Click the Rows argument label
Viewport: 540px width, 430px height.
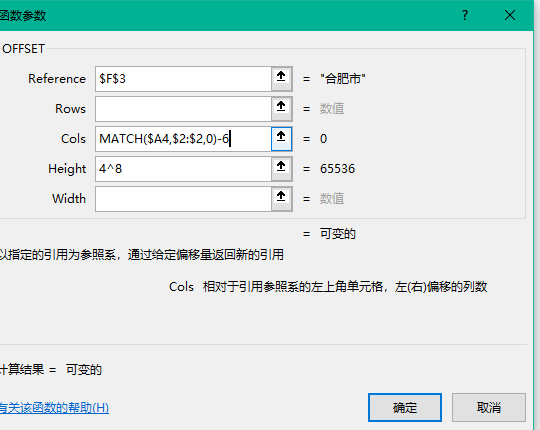70,109
